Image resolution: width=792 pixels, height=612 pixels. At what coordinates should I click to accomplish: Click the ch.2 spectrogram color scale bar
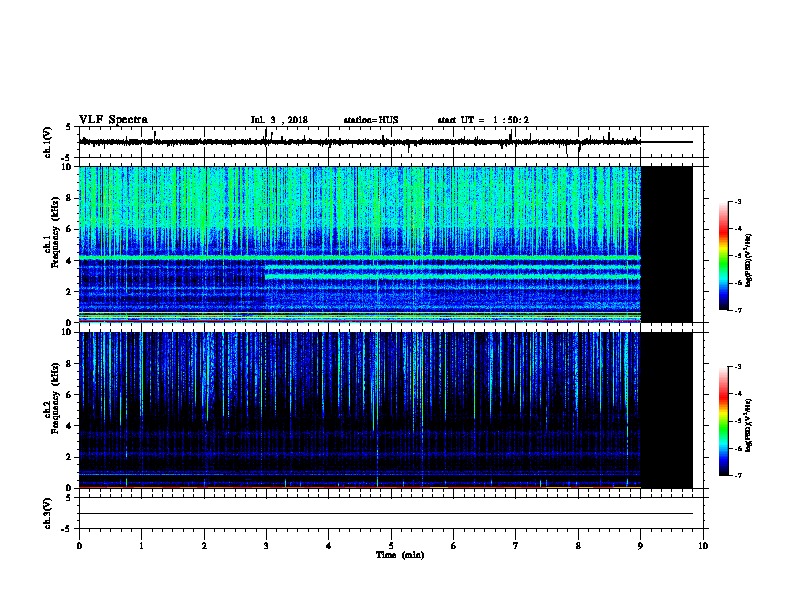point(723,421)
